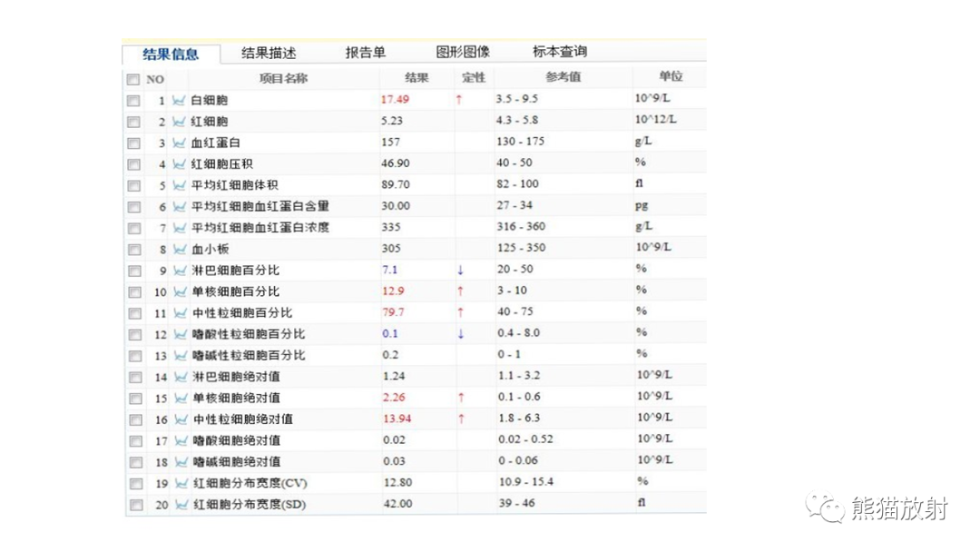Open trend chart icon for 红细胞分布宽度(SD) row
980x552 pixels.
pyautogui.click(x=181, y=504)
